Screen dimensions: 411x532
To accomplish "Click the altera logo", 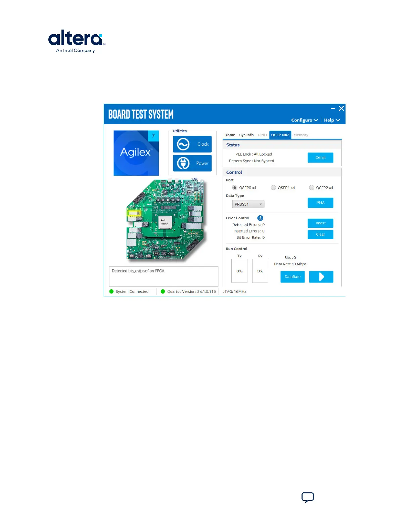I will 77,41.
